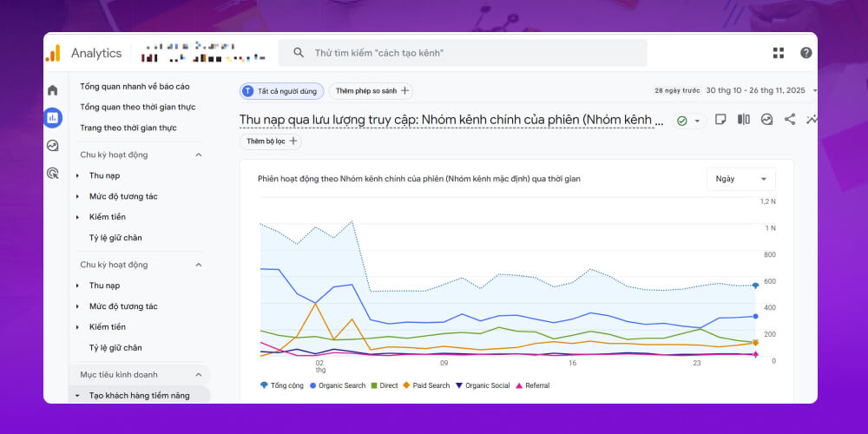Click the Thêm bộ lọc button
This screenshot has width=868, height=434.
[271, 141]
